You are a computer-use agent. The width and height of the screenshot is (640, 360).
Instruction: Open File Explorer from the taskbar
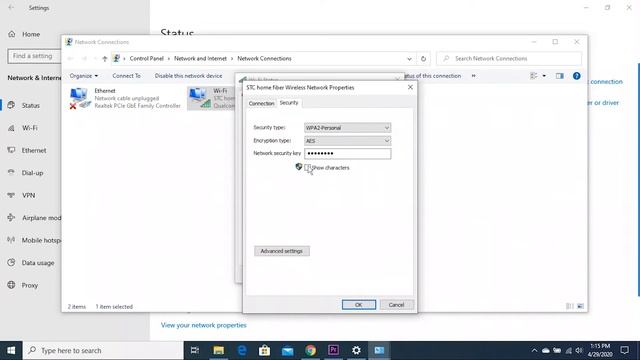point(218,350)
